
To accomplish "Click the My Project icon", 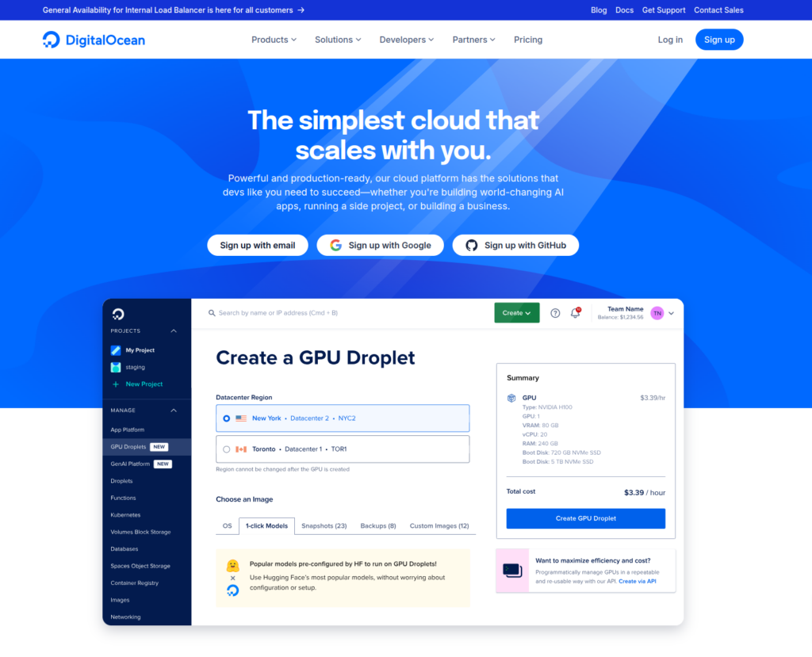I will (x=116, y=350).
